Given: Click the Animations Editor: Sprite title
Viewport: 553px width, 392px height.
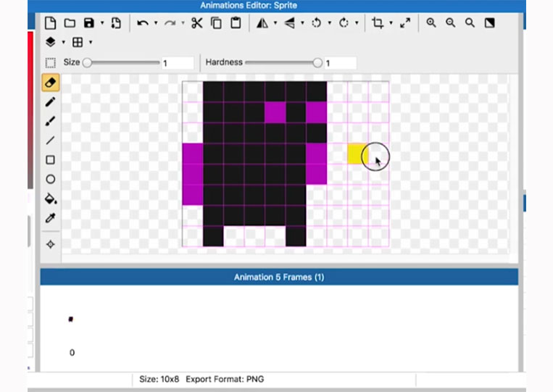Looking at the screenshot, I should coord(249,5).
